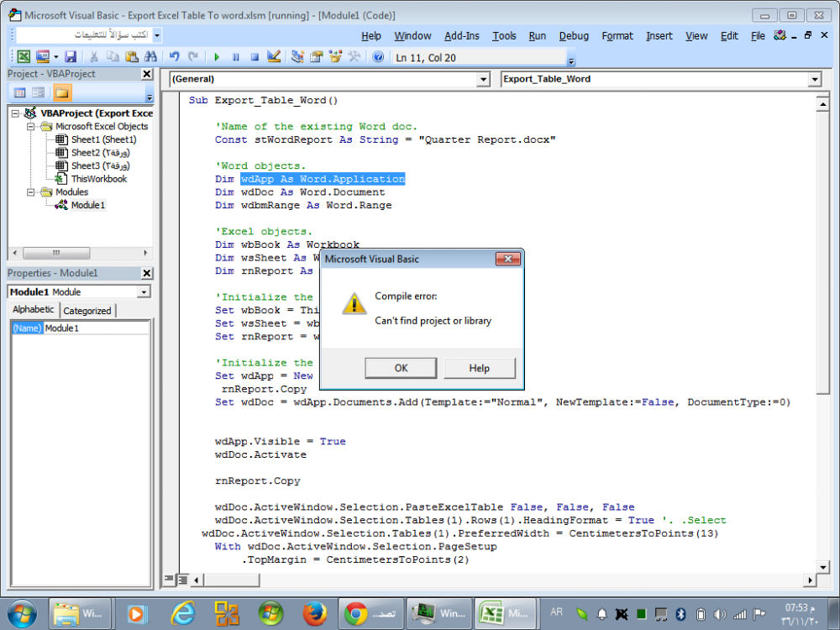
Task: Undo the last action
Action: click(174, 57)
